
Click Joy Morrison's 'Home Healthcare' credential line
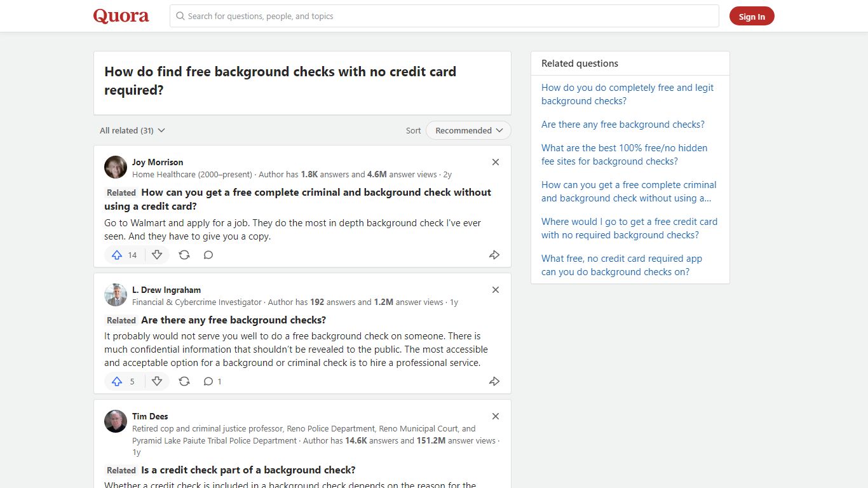(192, 174)
